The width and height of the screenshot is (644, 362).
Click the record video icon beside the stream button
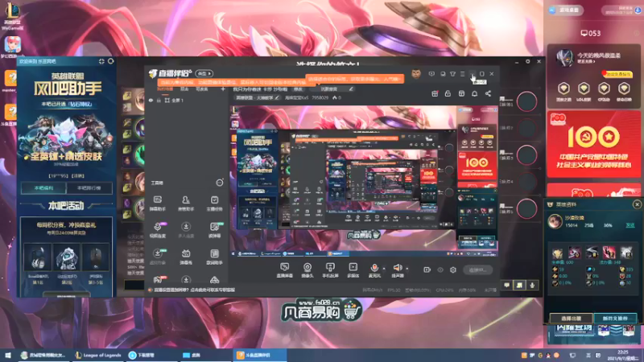click(427, 269)
